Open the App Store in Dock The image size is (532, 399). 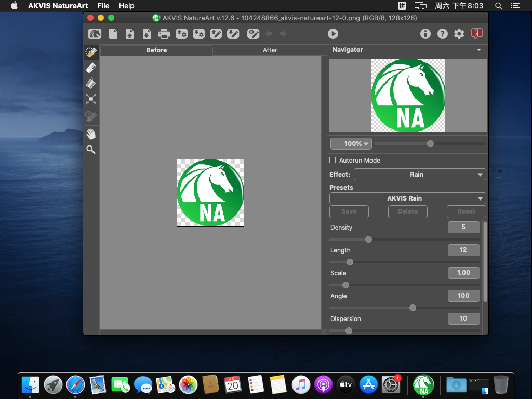[368, 385]
